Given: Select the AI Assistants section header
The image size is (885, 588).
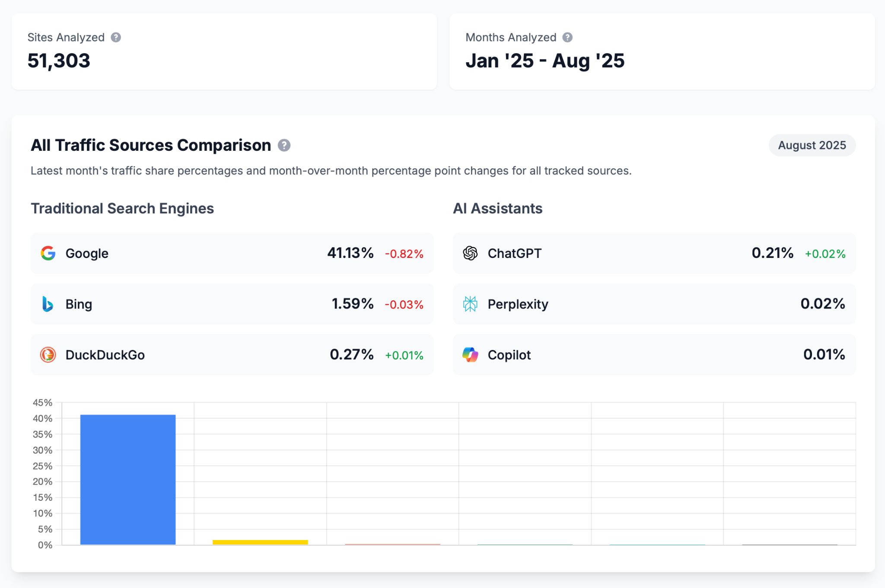Looking at the screenshot, I should tap(497, 208).
